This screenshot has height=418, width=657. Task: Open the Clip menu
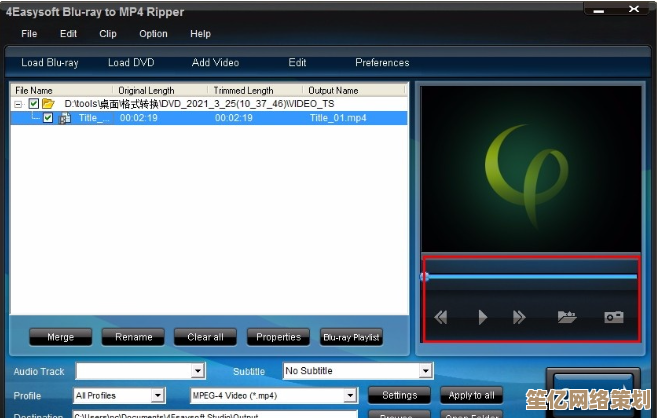108,33
